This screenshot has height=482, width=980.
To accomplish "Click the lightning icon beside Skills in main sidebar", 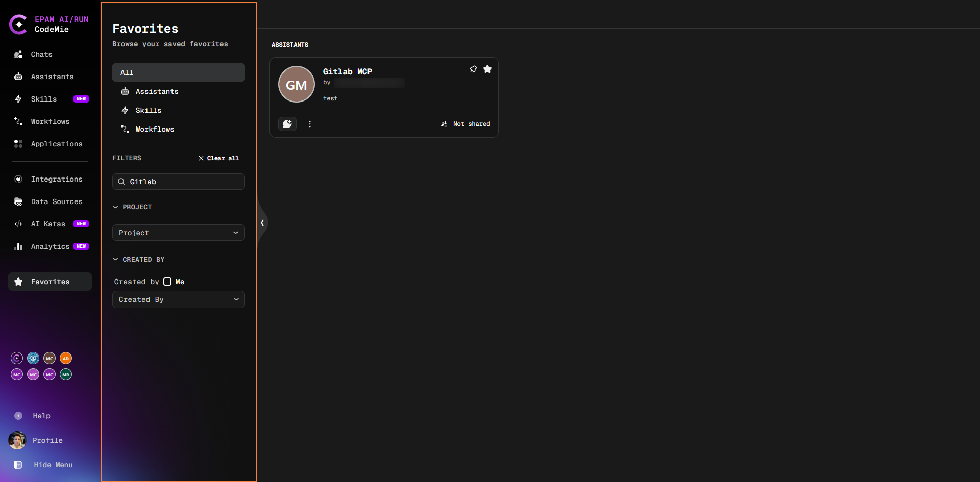I will (x=18, y=99).
